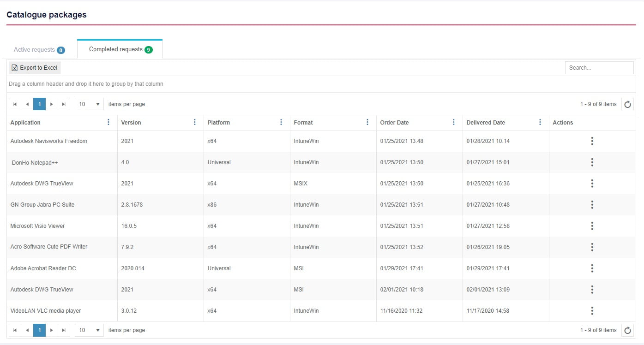
Task: Open Application column options menu
Action: point(108,122)
